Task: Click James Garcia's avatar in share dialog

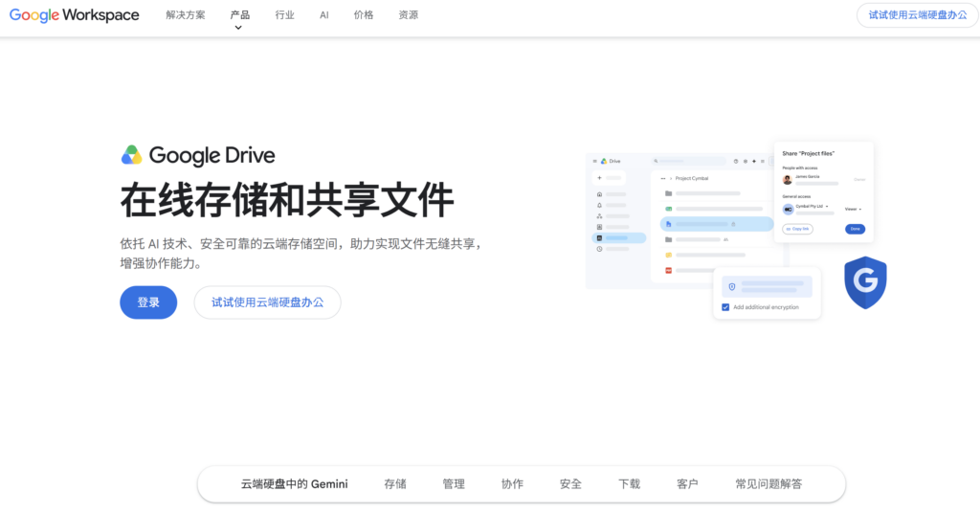Action: point(788,179)
